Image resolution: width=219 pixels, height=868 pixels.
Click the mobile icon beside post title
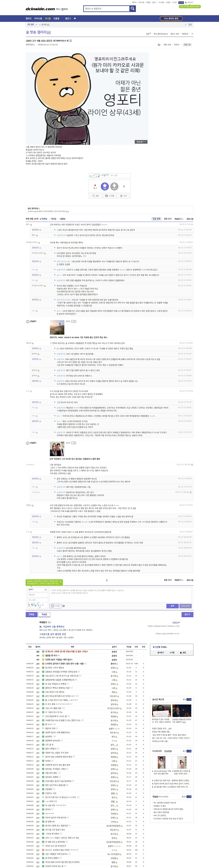coord(70,41)
